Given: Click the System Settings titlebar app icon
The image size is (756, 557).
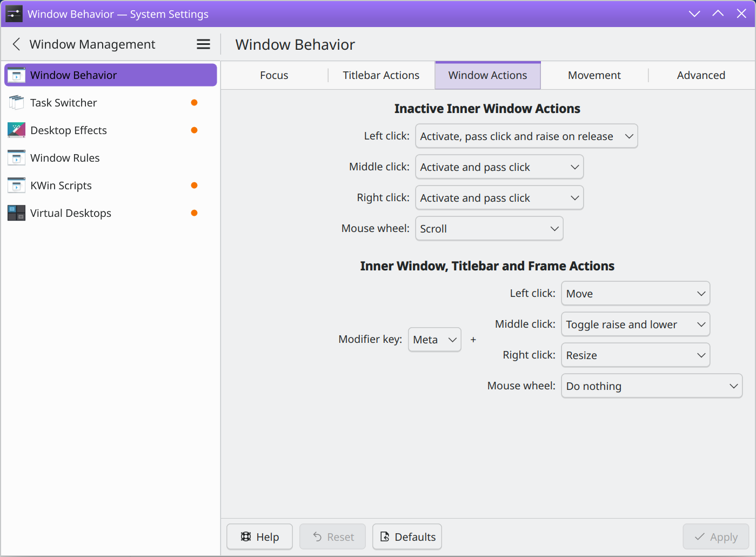Looking at the screenshot, I should tap(14, 14).
